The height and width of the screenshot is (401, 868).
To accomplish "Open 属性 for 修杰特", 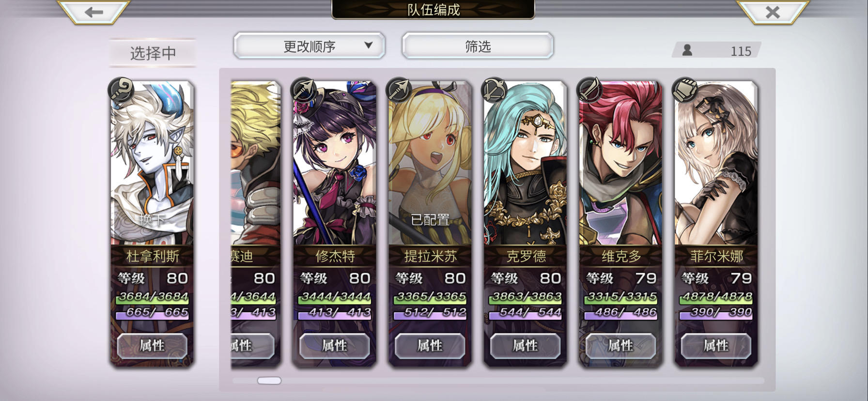I will tap(334, 346).
